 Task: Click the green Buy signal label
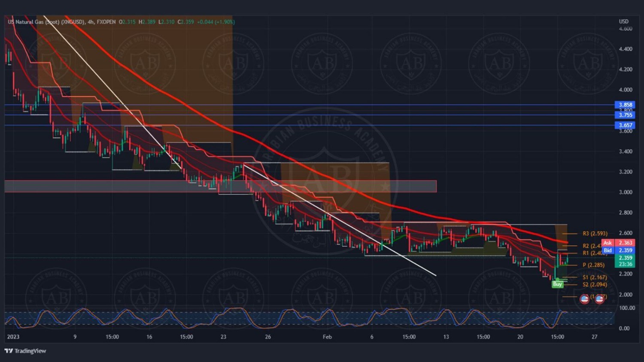coord(557,284)
